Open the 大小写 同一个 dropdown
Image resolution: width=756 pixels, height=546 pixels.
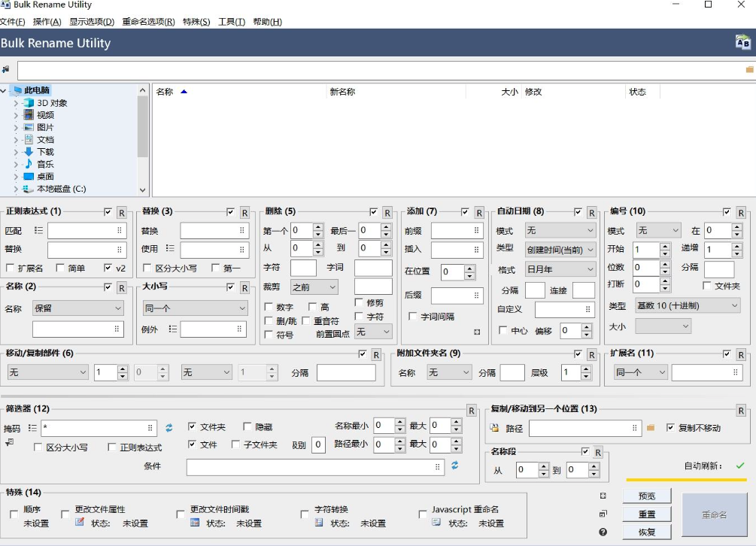[194, 308]
